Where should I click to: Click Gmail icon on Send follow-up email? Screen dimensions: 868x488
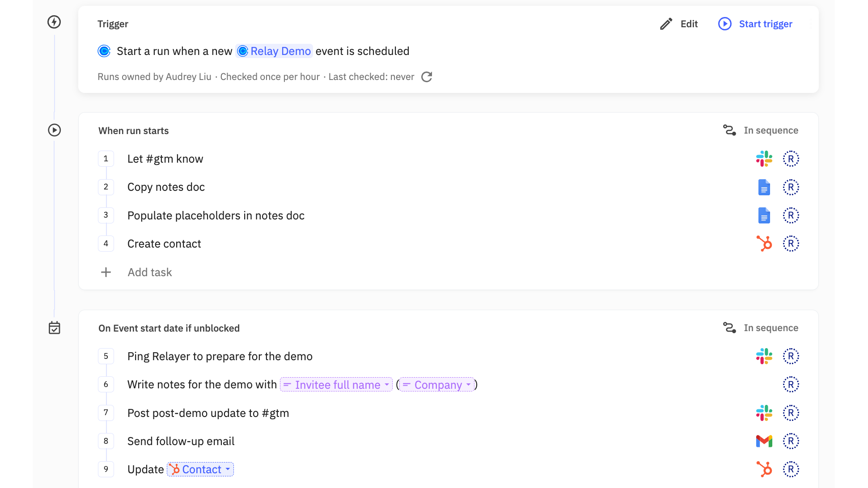click(764, 442)
